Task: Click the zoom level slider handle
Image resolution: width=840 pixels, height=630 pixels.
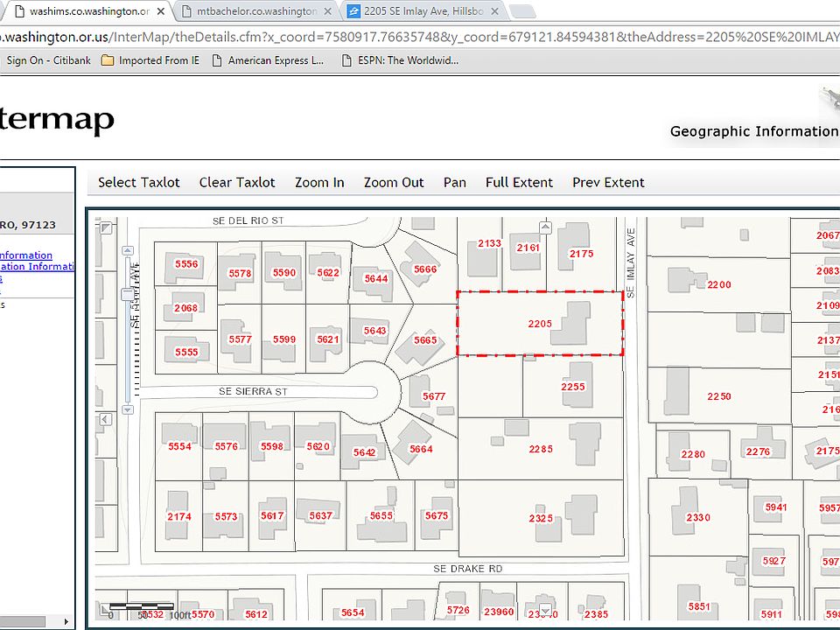Action: (x=128, y=295)
